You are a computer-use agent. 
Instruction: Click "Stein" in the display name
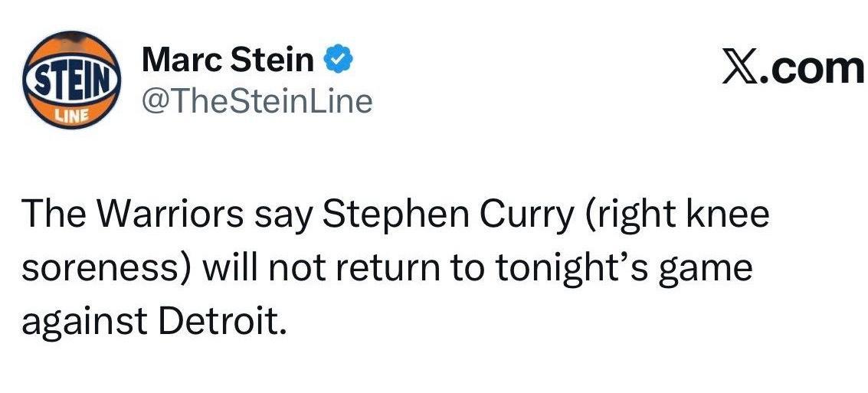tap(272, 60)
